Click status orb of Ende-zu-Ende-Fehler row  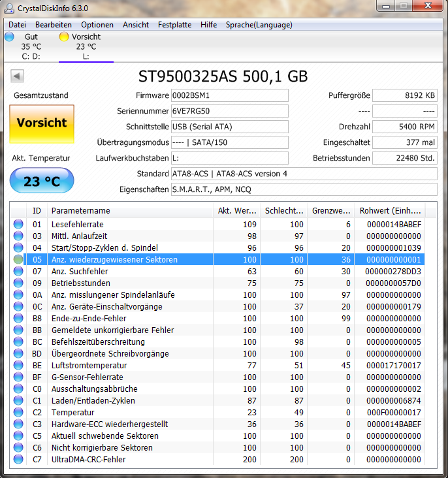point(18,318)
